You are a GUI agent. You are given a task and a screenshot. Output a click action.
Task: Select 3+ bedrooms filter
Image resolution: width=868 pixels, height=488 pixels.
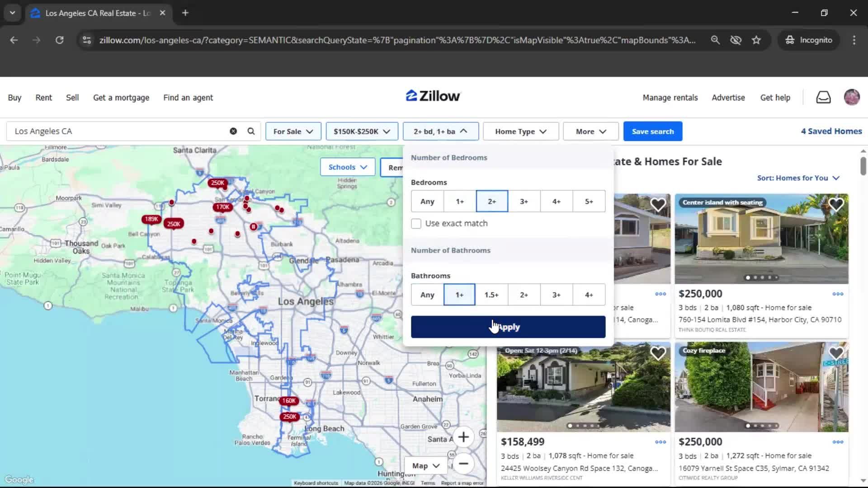(524, 201)
